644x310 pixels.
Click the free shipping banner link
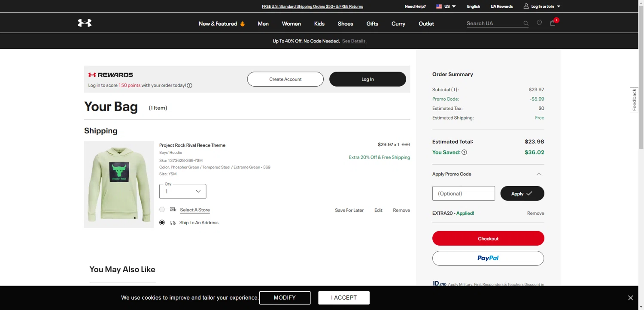[312, 6]
